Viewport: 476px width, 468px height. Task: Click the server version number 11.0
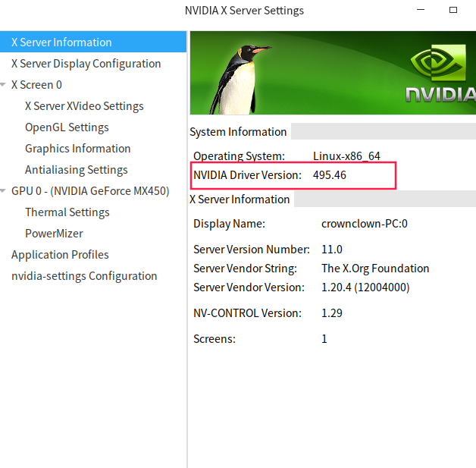332,250
